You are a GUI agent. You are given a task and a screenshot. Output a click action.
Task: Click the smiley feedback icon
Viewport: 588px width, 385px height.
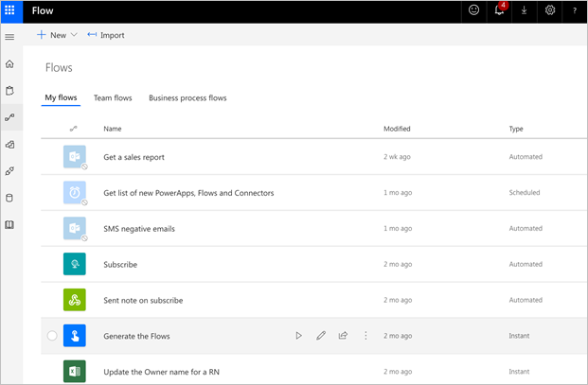click(473, 10)
